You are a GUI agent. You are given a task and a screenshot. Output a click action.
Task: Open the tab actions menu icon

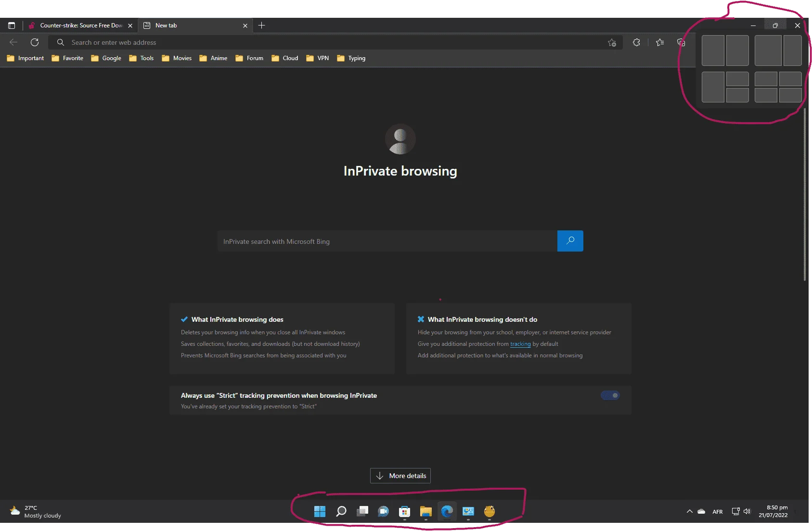pyautogui.click(x=12, y=25)
